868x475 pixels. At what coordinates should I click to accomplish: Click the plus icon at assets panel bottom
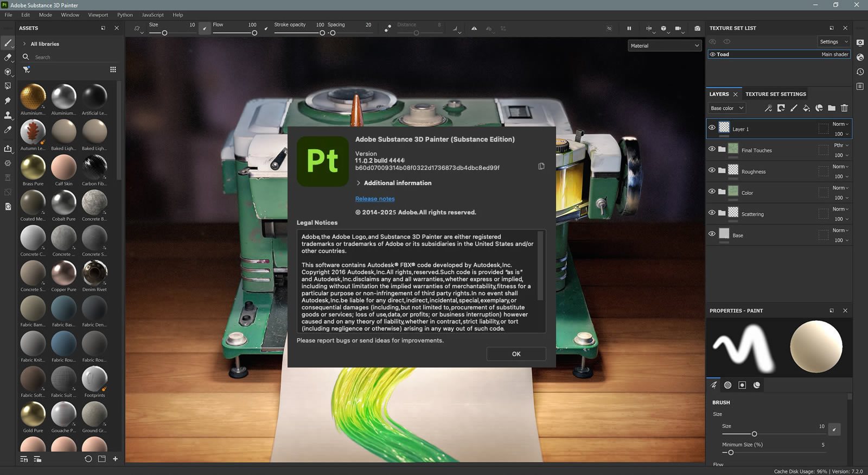[x=115, y=459]
